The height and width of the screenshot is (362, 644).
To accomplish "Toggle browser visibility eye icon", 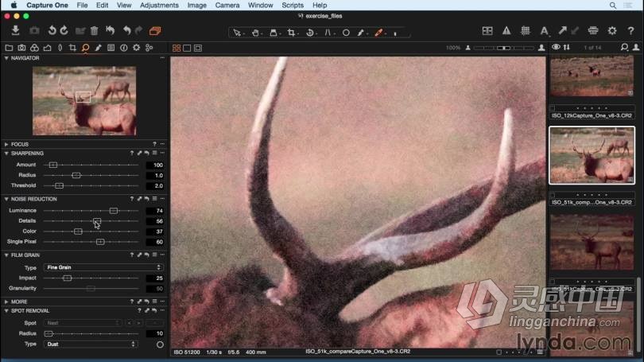I will tap(556, 47).
